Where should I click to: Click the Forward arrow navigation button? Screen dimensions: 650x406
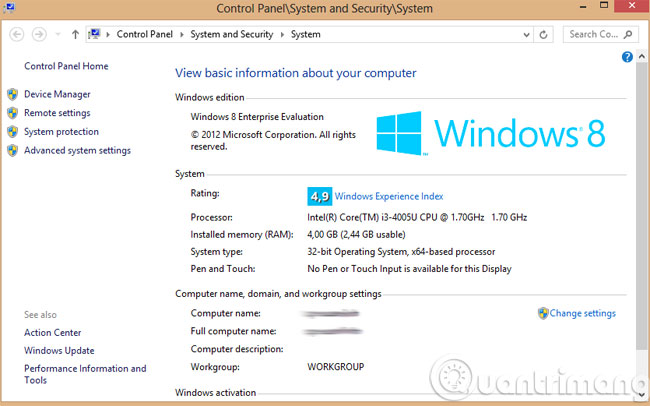click(x=39, y=34)
